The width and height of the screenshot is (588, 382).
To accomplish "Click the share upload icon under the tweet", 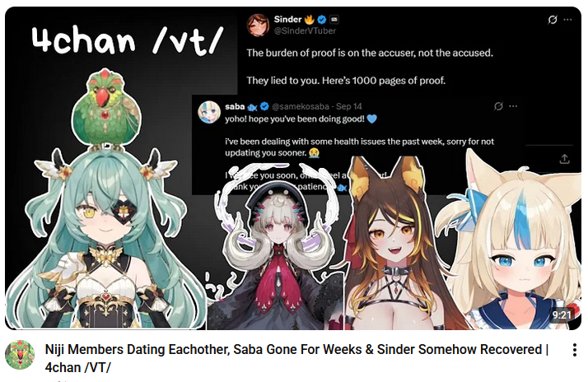I will click(x=564, y=159).
